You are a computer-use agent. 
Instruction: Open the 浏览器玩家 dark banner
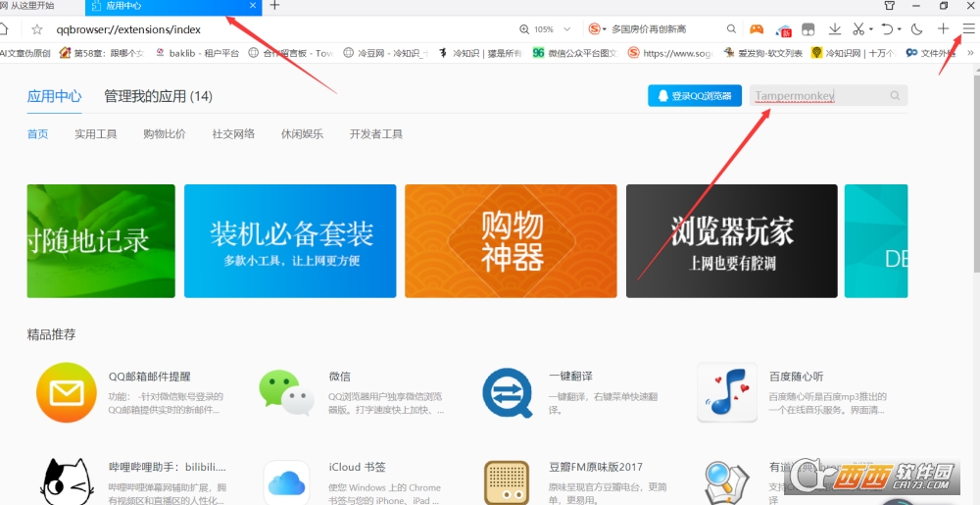pos(732,240)
